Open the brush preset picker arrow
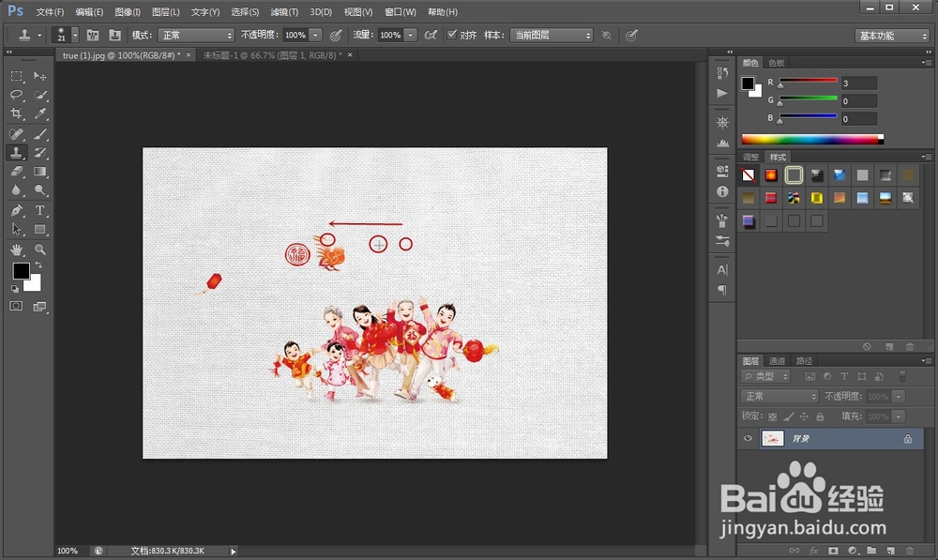The height and width of the screenshot is (560, 938). (x=75, y=36)
